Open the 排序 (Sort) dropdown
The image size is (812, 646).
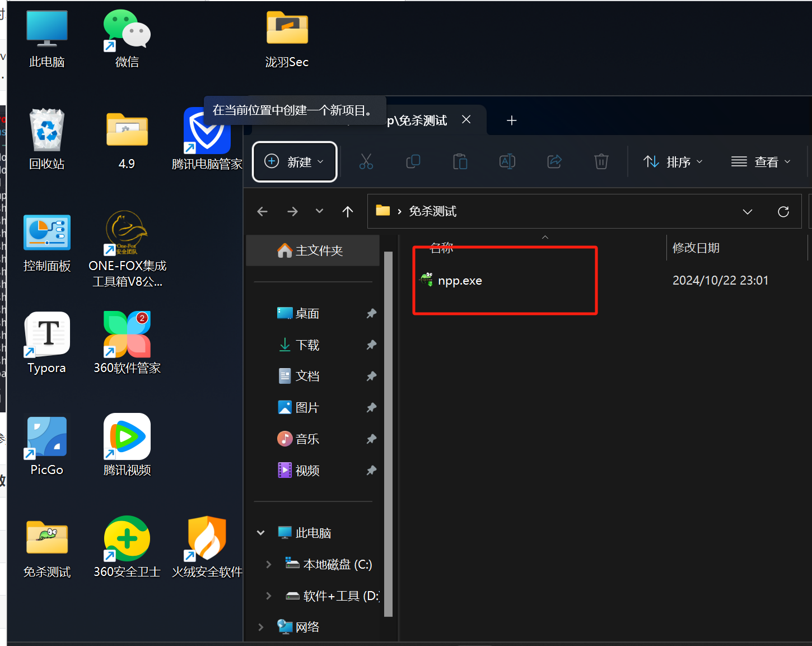(673, 162)
